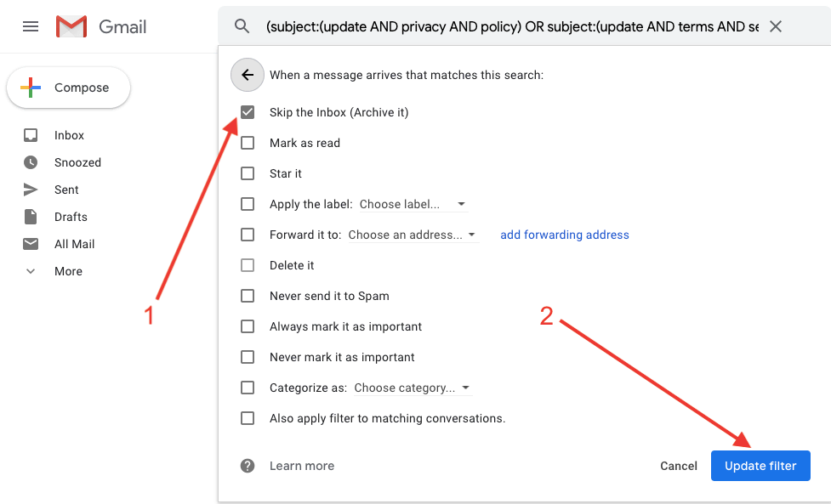Open the Choose an address dropdown
This screenshot has height=504, width=831.
413,235
